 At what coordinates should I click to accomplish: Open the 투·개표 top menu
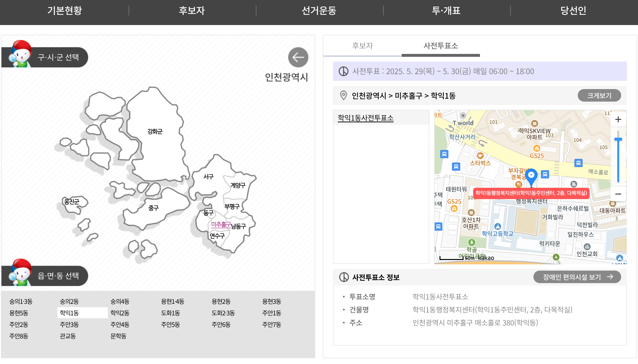(446, 11)
